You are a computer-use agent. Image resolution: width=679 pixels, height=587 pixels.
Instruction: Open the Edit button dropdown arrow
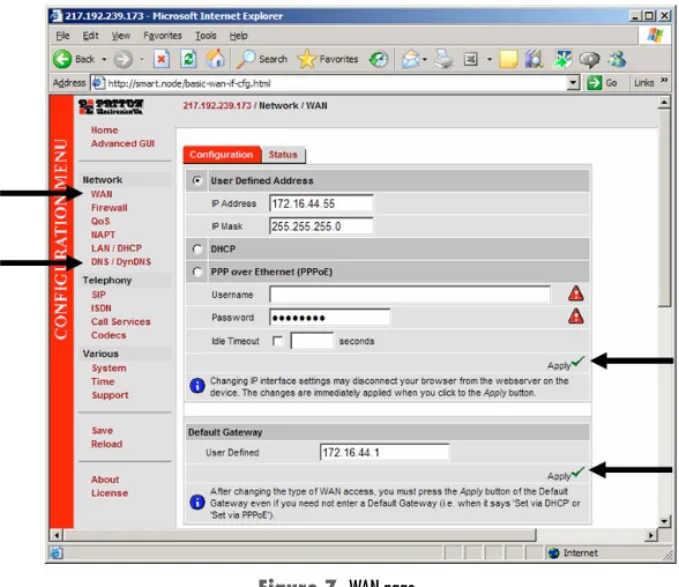[489, 59]
